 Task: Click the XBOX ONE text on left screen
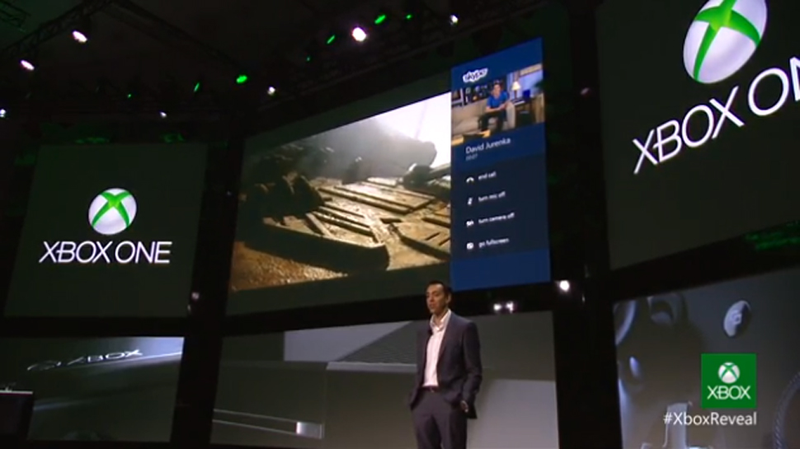(x=105, y=253)
